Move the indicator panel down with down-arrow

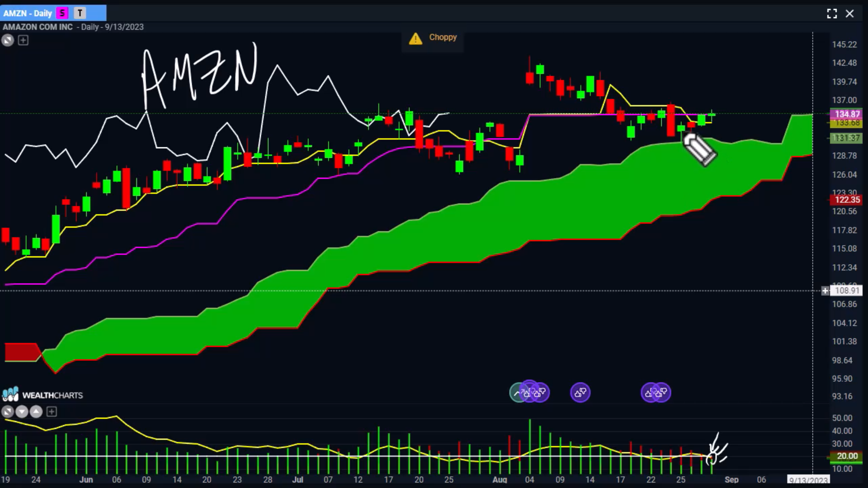pos(22,412)
